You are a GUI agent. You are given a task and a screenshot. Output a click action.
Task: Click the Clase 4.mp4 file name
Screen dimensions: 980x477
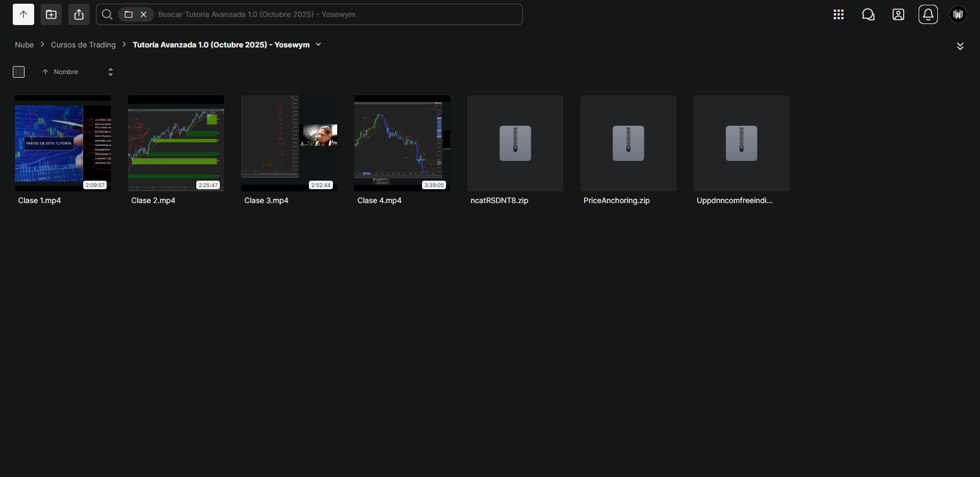pyautogui.click(x=379, y=200)
